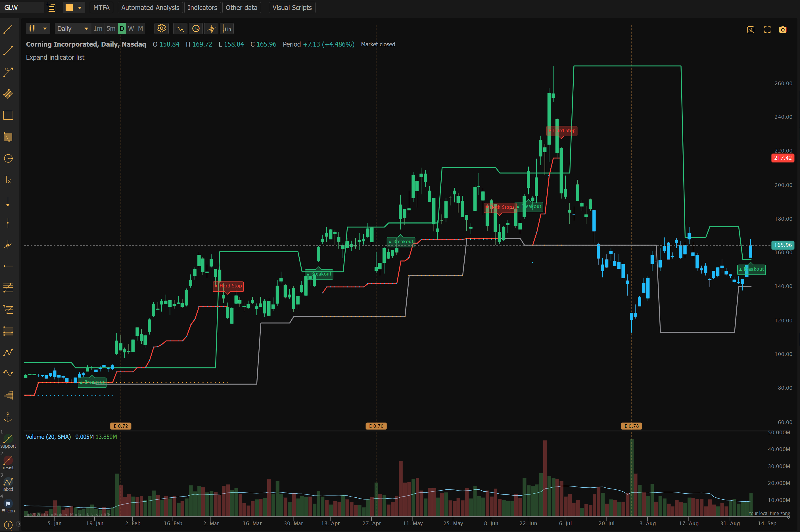
Task: Switch to 5m timeframe
Action: click(x=111, y=28)
